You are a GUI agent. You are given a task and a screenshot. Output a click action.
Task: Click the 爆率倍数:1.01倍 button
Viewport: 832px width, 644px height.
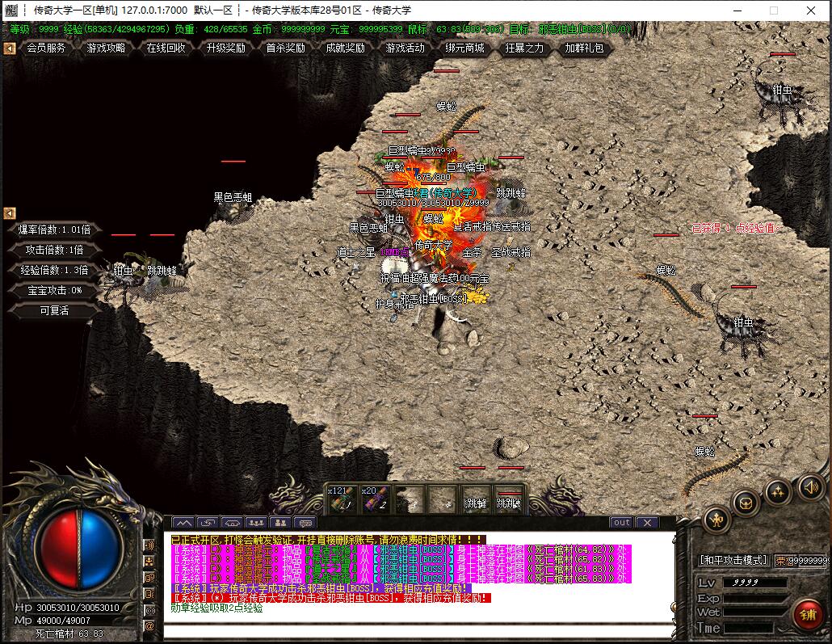pos(54,229)
